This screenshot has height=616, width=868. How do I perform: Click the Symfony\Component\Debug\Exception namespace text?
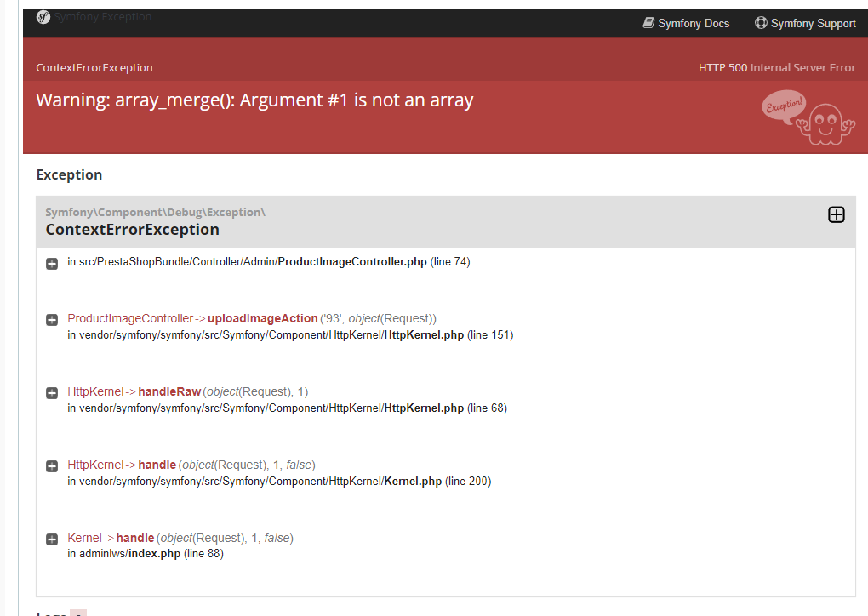click(x=156, y=212)
